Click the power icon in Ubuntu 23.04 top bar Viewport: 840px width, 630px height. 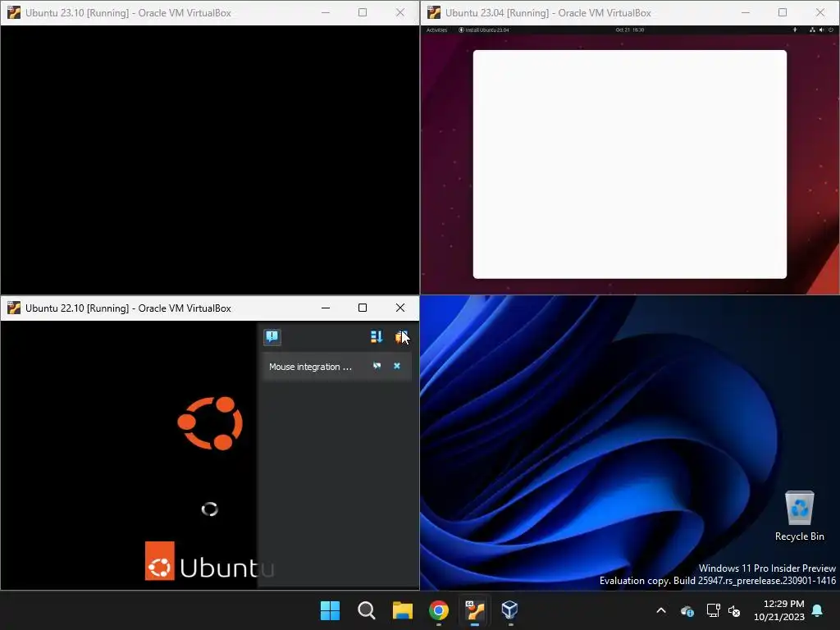click(x=831, y=30)
